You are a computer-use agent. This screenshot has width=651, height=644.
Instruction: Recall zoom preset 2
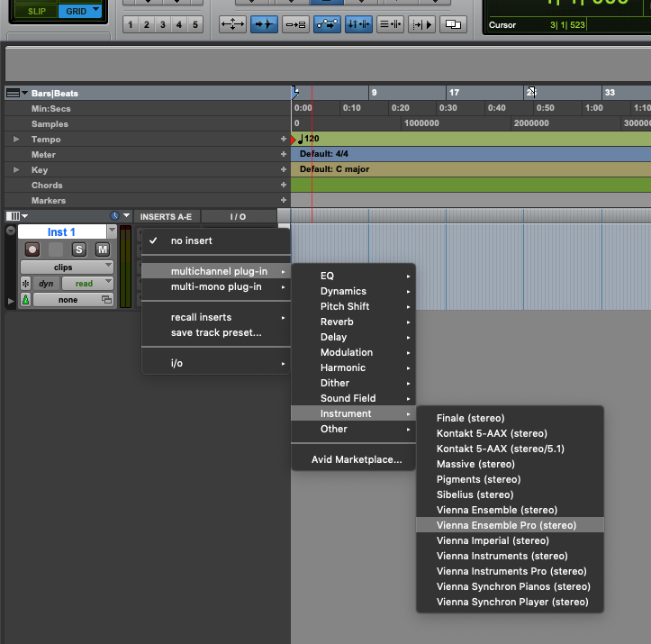(147, 24)
